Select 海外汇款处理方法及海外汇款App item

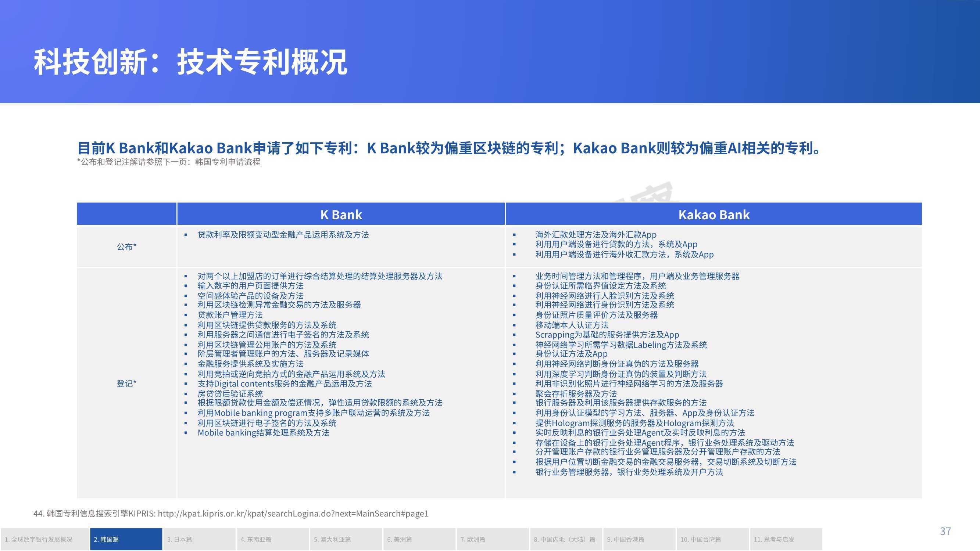[x=596, y=235]
